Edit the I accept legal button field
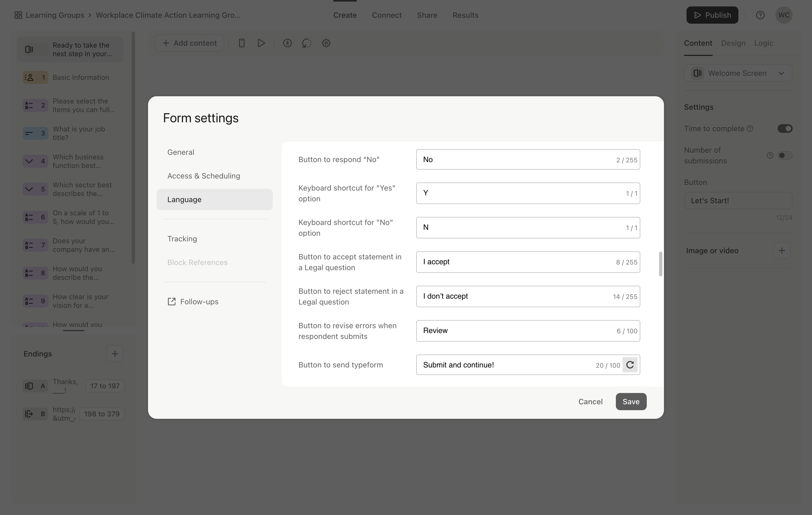 click(528, 262)
